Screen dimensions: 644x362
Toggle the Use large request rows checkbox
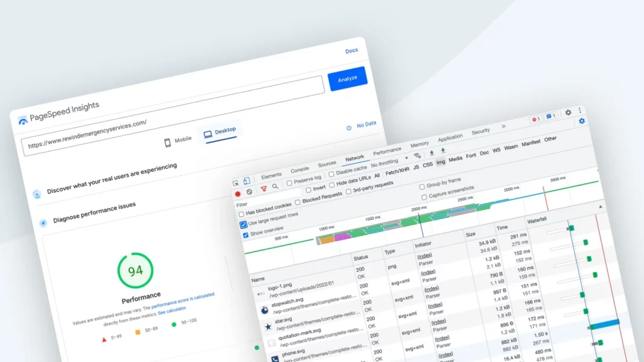(243, 225)
